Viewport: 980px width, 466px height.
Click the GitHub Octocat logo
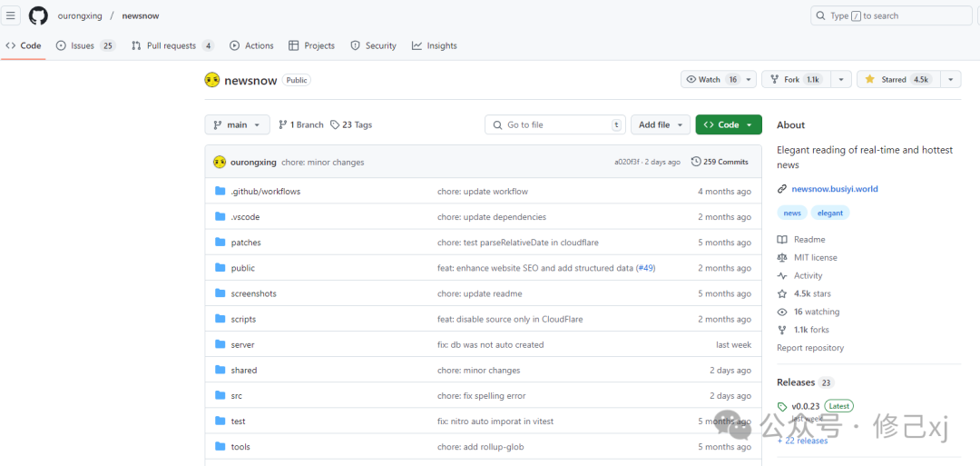[x=38, y=15]
